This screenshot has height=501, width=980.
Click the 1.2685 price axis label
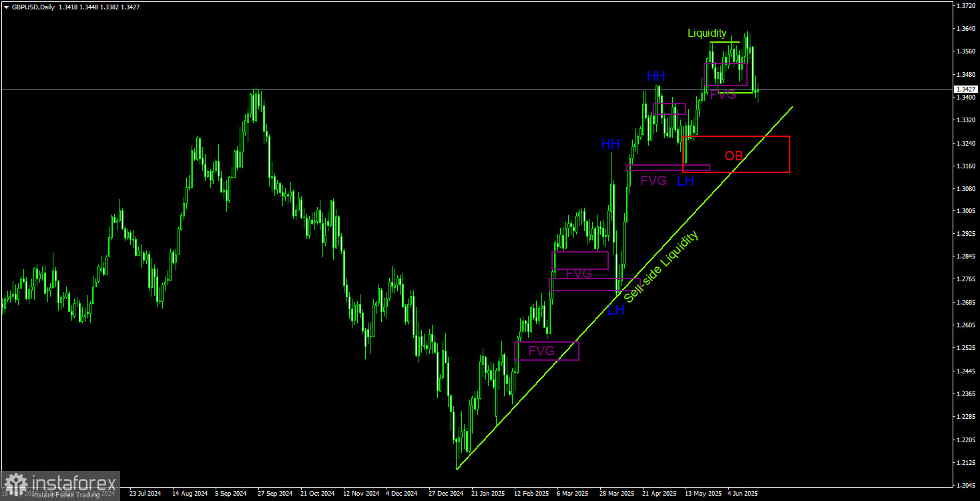coord(965,303)
